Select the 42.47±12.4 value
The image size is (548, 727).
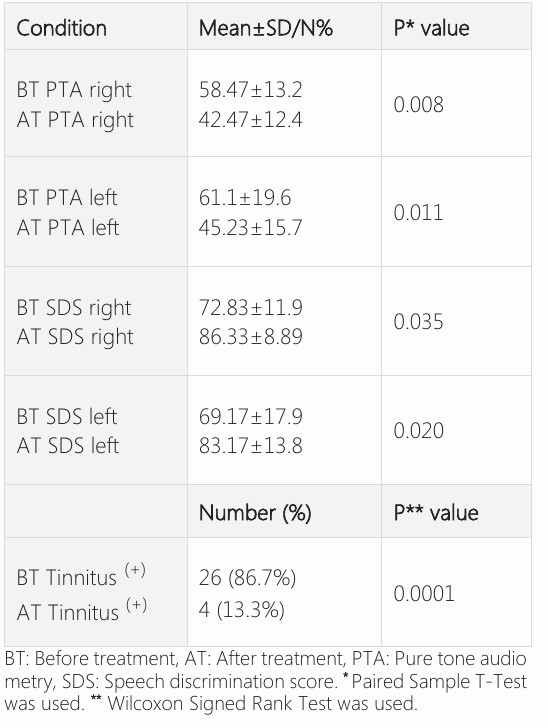tap(251, 120)
